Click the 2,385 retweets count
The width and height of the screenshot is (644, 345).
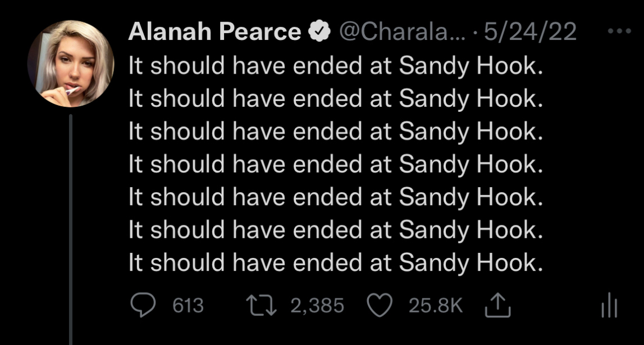pyautogui.click(x=317, y=306)
